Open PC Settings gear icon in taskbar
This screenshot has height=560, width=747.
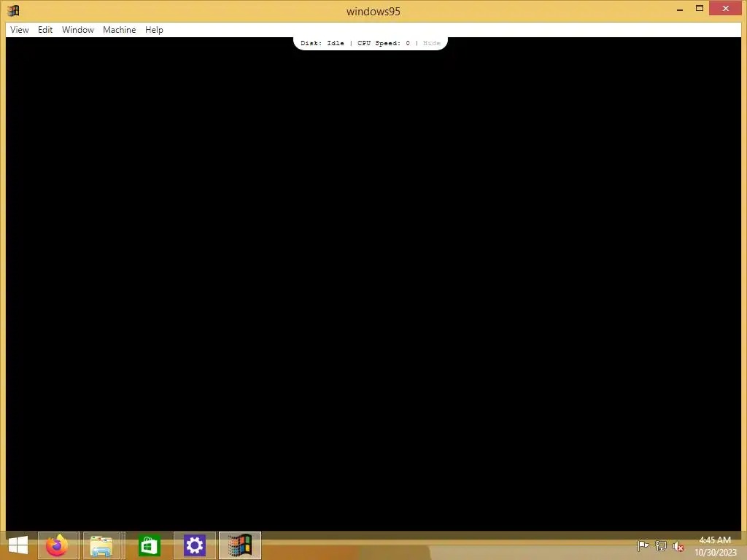194,545
